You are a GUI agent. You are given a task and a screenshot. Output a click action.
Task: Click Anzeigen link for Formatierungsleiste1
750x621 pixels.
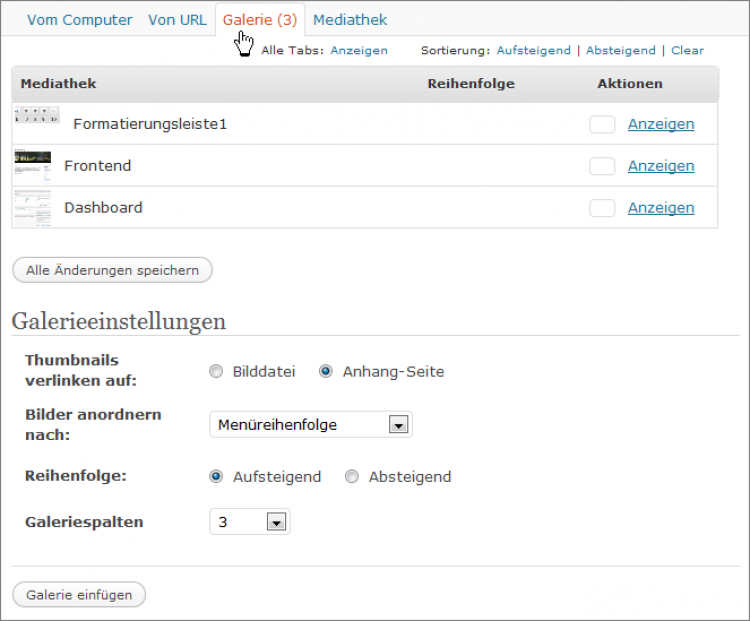coord(660,124)
